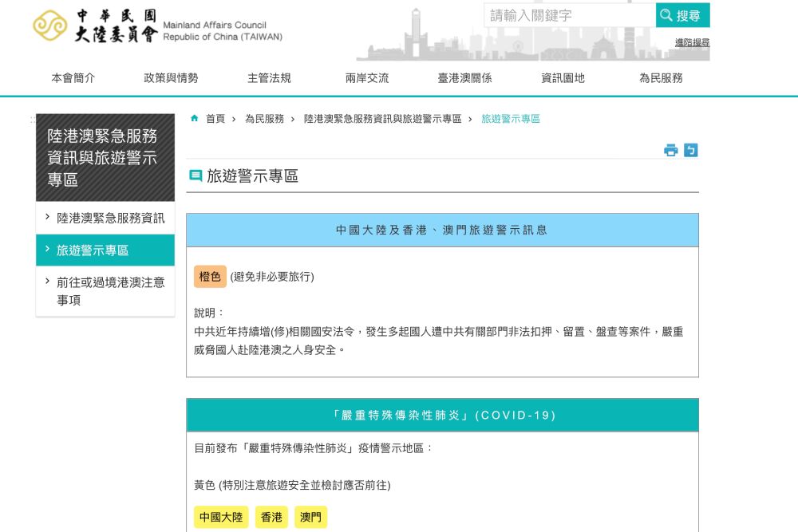Click the 請輸入關鍵字 search field
This screenshot has height=532, width=798.
click(570, 15)
